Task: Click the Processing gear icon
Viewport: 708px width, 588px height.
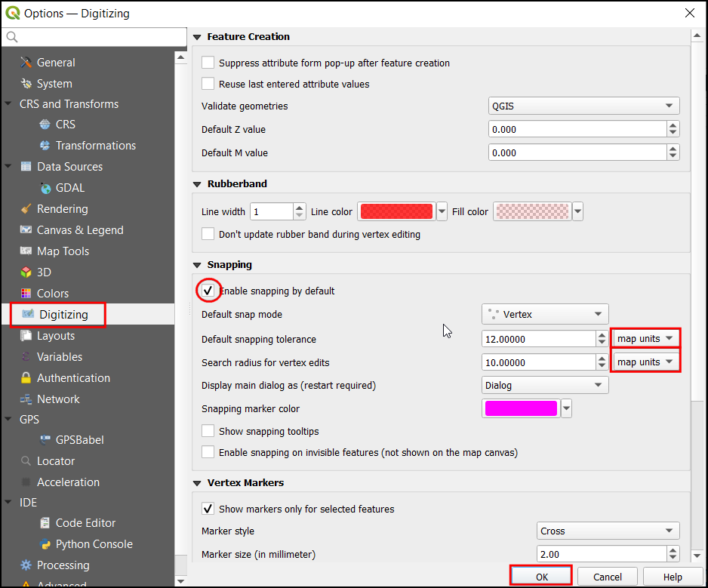Action: 26,565
